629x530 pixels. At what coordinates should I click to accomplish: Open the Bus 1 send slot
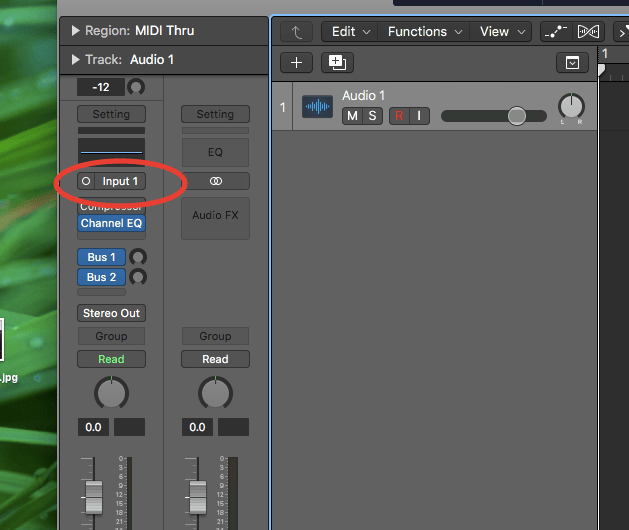pos(101,257)
